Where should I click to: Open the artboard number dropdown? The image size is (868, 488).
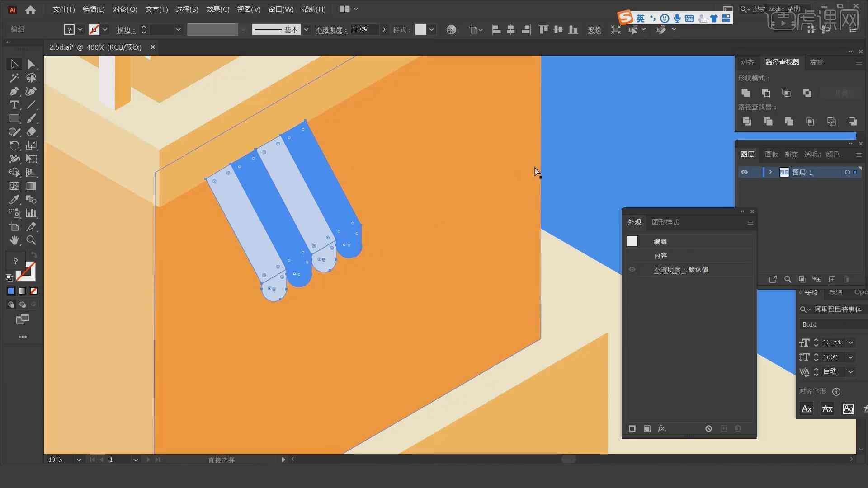(x=135, y=460)
